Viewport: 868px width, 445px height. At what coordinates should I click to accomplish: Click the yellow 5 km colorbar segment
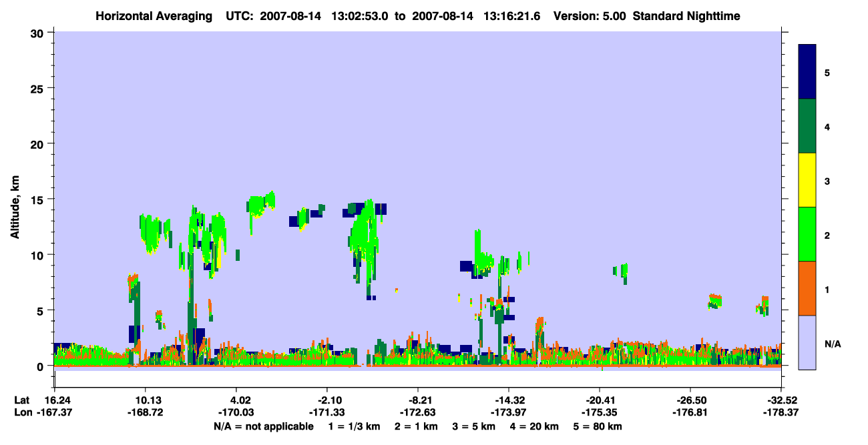click(x=807, y=180)
